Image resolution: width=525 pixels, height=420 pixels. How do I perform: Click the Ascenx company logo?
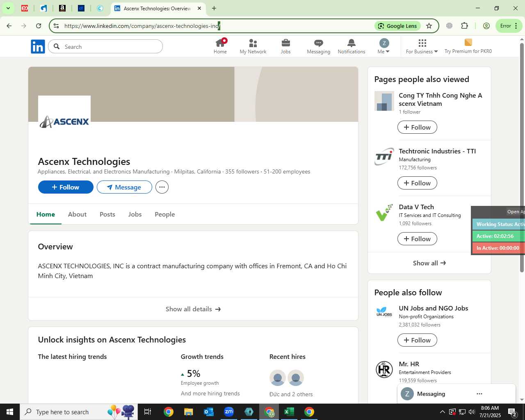64,121
